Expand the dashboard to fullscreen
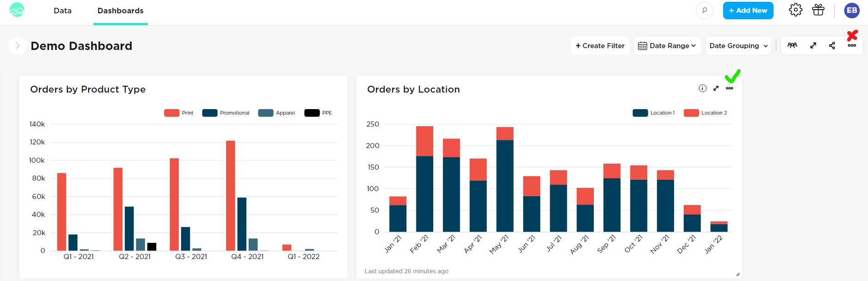This screenshot has width=868, height=281. [813, 45]
